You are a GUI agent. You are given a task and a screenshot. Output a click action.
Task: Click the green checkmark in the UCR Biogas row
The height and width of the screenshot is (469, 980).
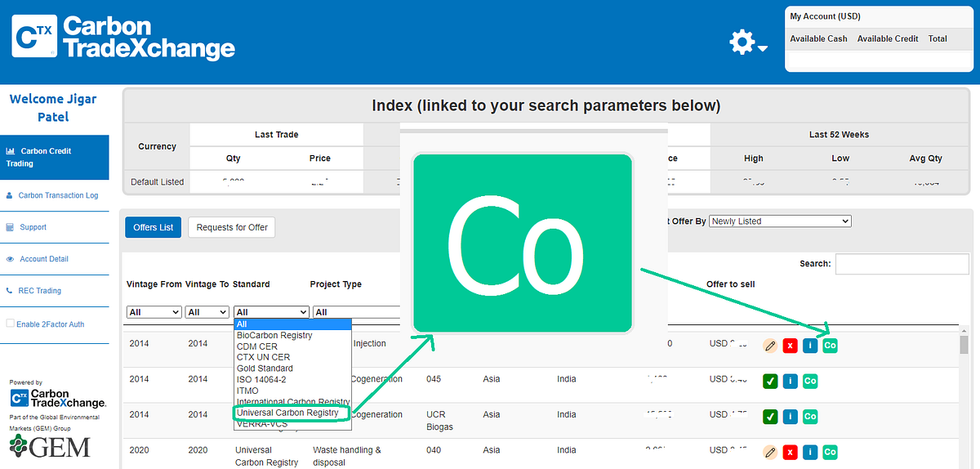coord(769,417)
